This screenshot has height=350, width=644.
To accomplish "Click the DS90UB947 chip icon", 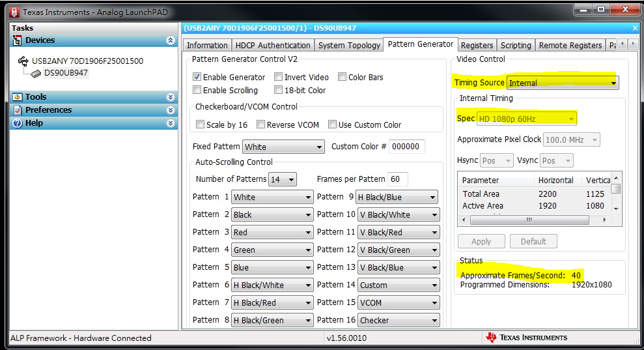I will tap(36, 73).
